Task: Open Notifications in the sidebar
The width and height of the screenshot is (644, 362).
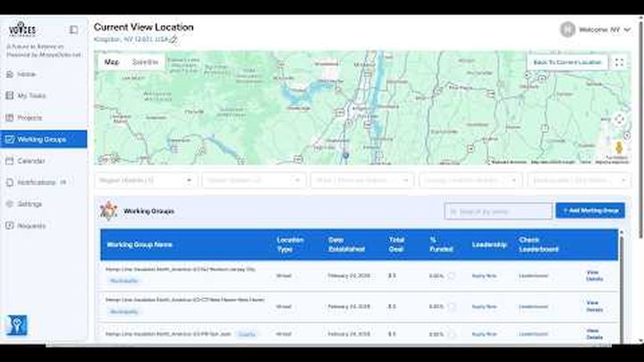Action: (x=37, y=182)
